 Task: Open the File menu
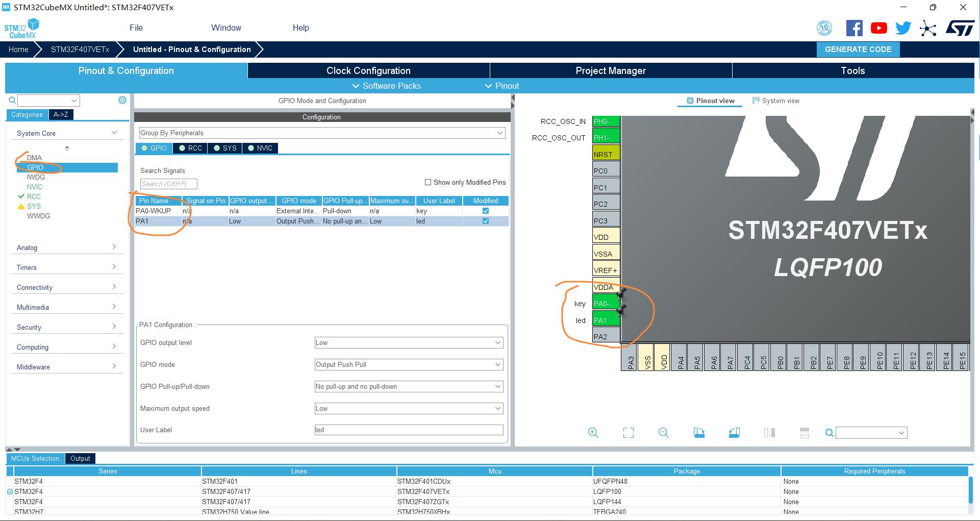click(x=136, y=28)
